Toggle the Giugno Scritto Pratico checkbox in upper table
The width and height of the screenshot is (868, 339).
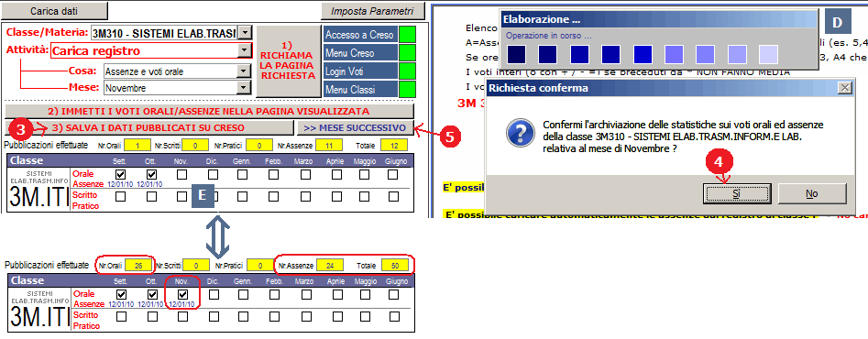point(393,196)
